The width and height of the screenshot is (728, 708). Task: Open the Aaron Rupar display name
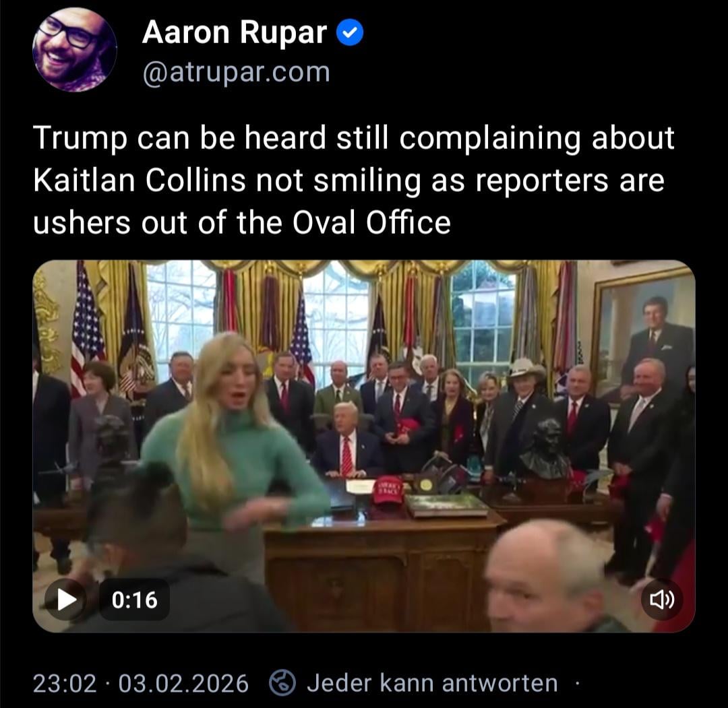(x=235, y=33)
